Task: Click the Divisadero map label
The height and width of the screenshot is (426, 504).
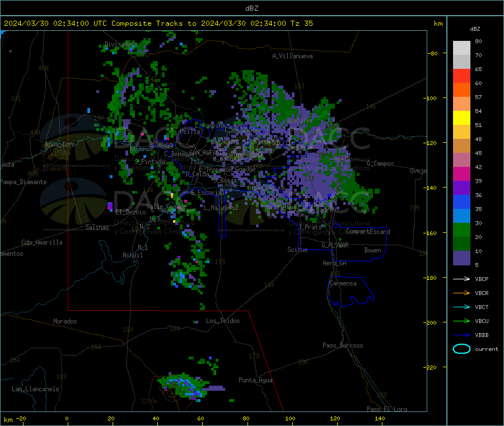Action: [121, 44]
